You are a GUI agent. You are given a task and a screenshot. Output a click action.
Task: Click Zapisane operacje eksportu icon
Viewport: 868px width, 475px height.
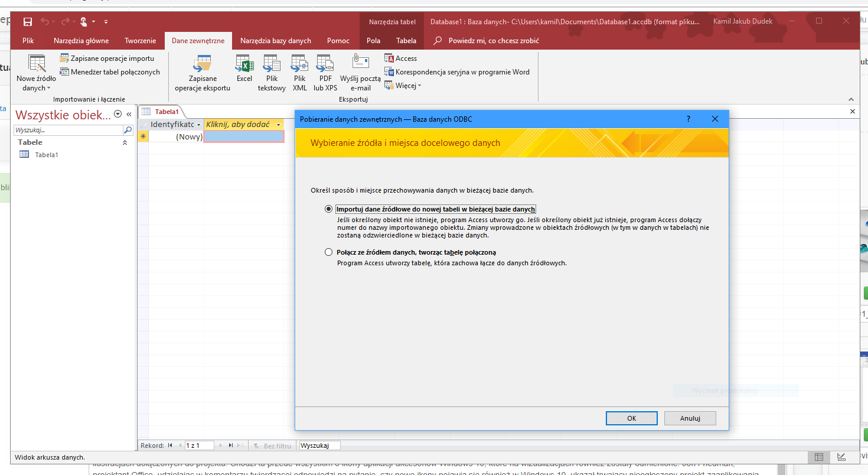(203, 73)
